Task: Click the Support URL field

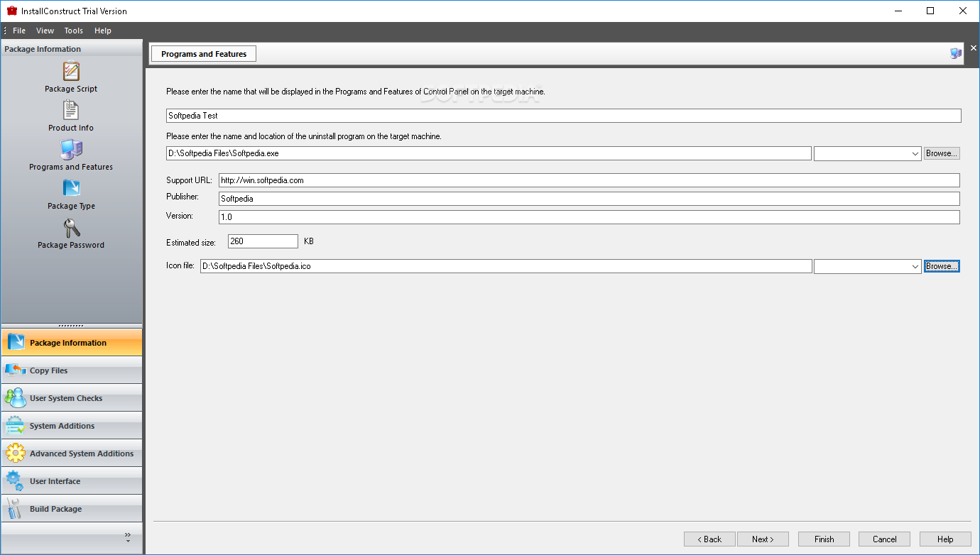Action: 589,180
